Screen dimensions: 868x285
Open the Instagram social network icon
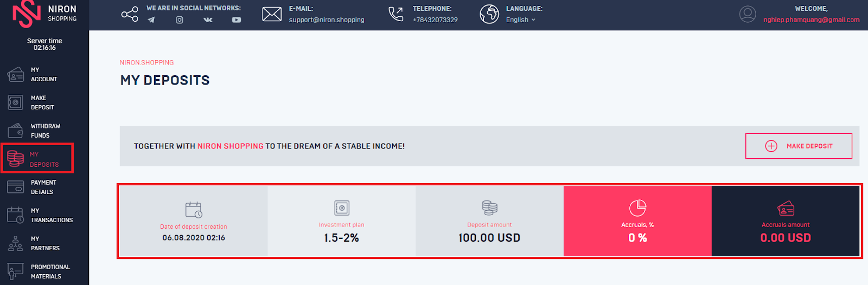click(180, 20)
